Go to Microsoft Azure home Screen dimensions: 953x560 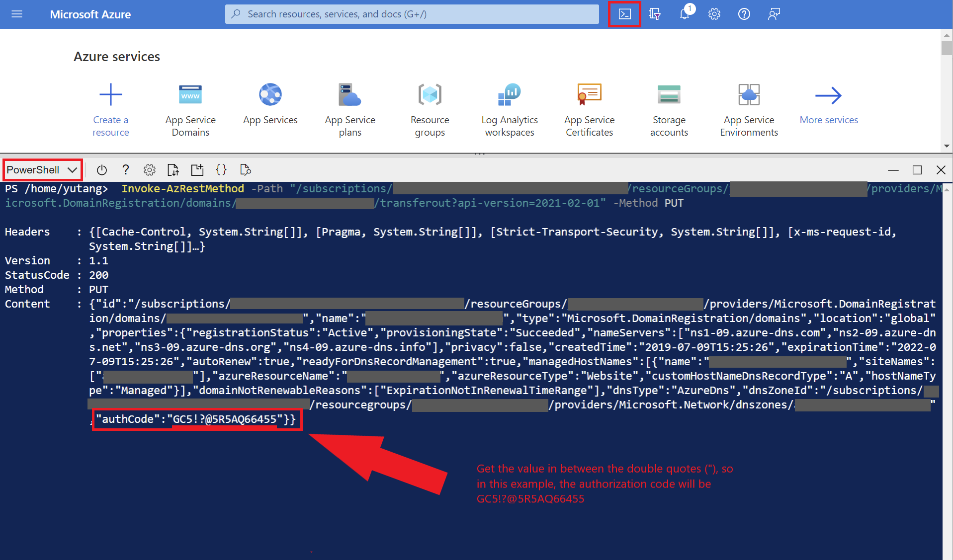[x=90, y=14]
